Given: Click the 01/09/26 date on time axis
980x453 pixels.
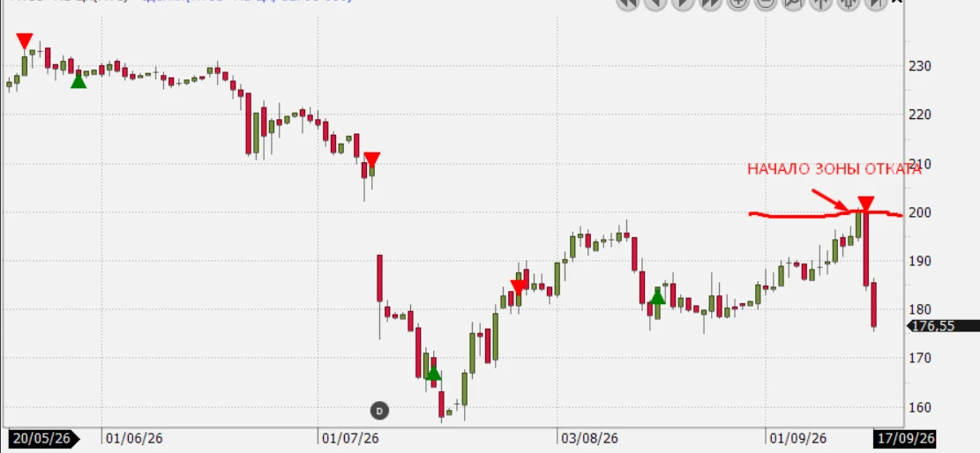Looking at the screenshot, I should tap(799, 439).
